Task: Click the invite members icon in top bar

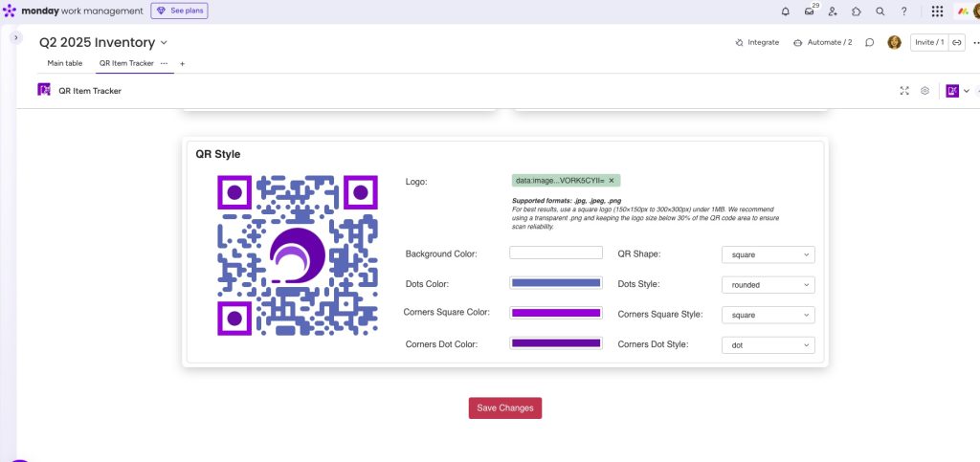Action: coord(833,11)
